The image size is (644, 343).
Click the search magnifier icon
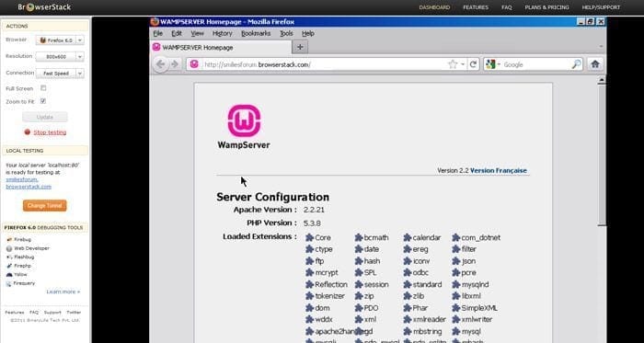pos(576,64)
